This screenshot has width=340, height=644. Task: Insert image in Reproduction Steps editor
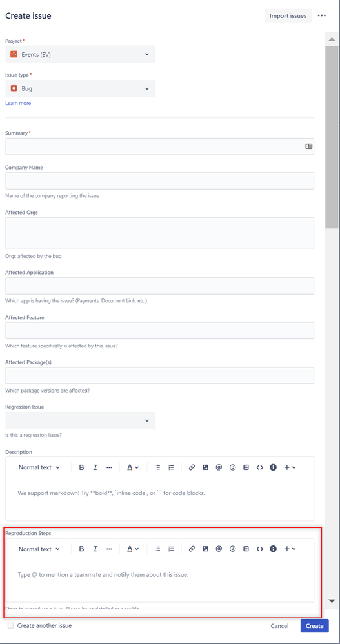[206, 549]
